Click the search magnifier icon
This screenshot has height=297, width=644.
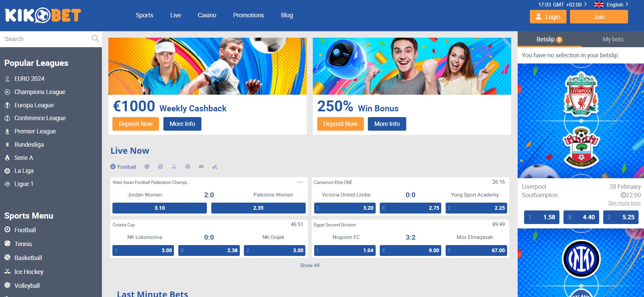[x=95, y=39]
